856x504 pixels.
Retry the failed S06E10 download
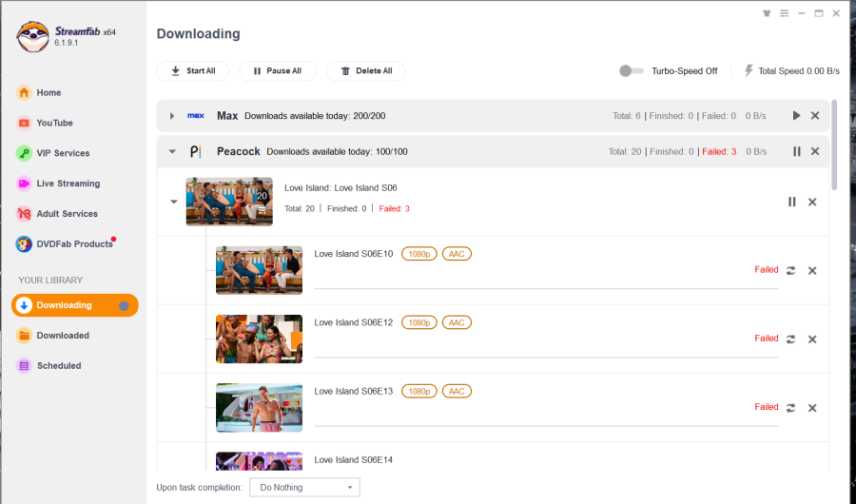coord(790,270)
